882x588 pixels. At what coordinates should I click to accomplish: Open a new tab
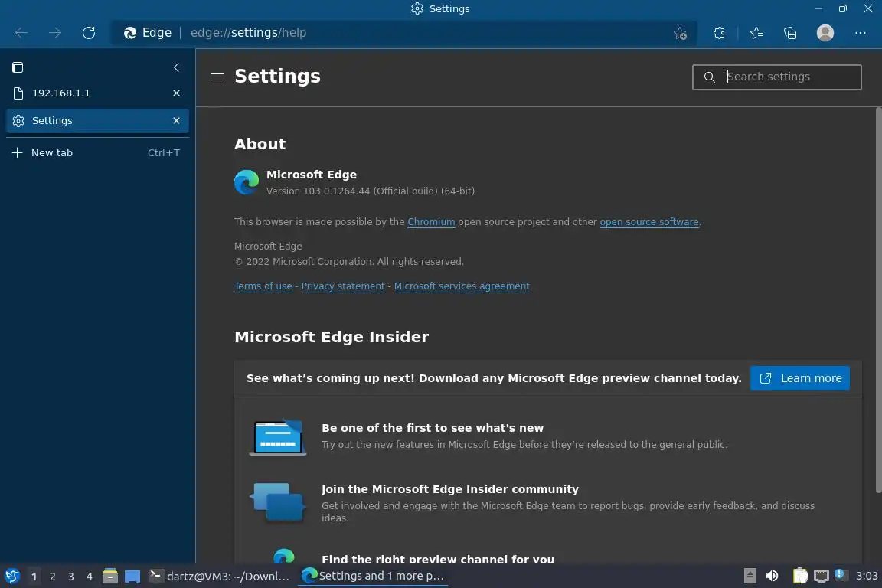52,152
